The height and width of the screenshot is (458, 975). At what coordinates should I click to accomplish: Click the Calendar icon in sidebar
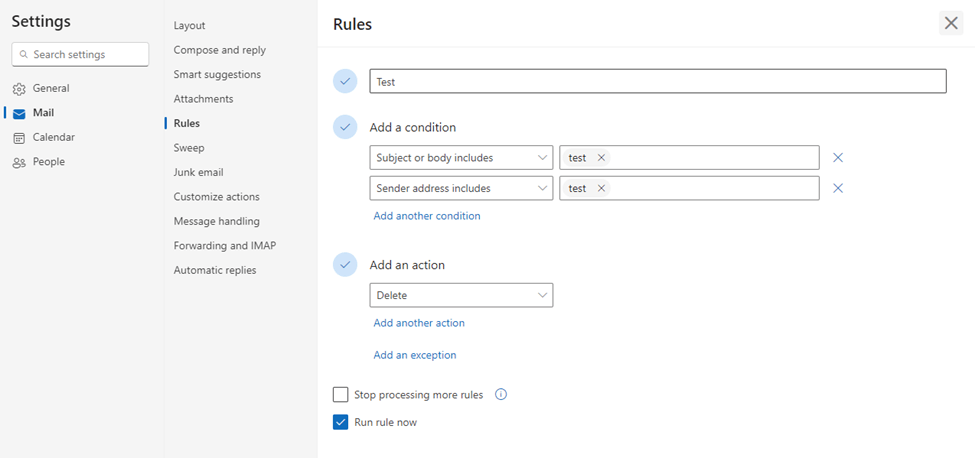pos(19,138)
